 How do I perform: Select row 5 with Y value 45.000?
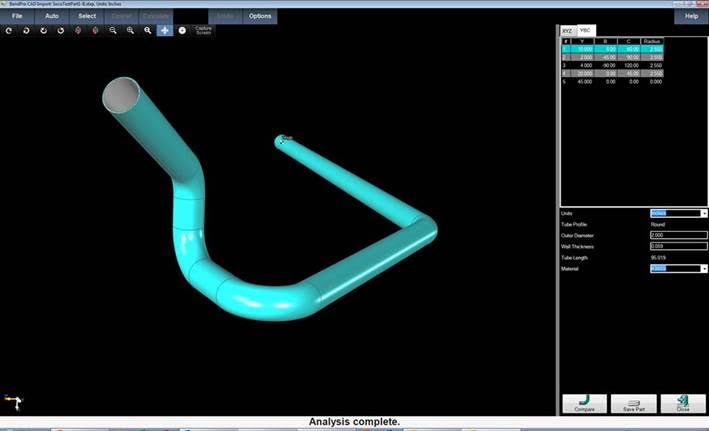pos(613,82)
